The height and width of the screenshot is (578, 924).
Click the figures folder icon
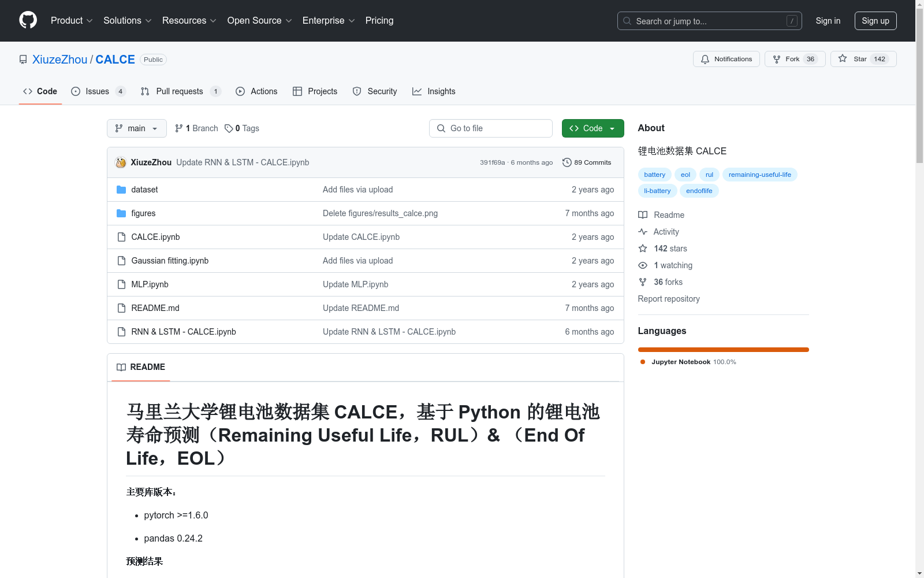tap(121, 213)
